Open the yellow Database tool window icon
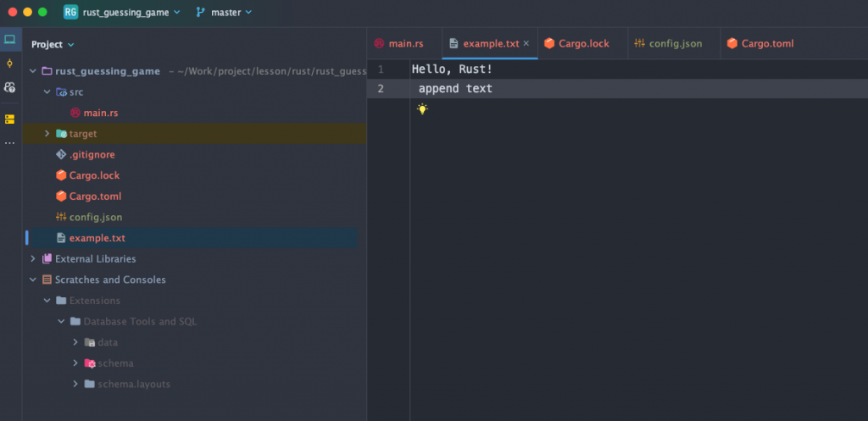 coord(10,119)
